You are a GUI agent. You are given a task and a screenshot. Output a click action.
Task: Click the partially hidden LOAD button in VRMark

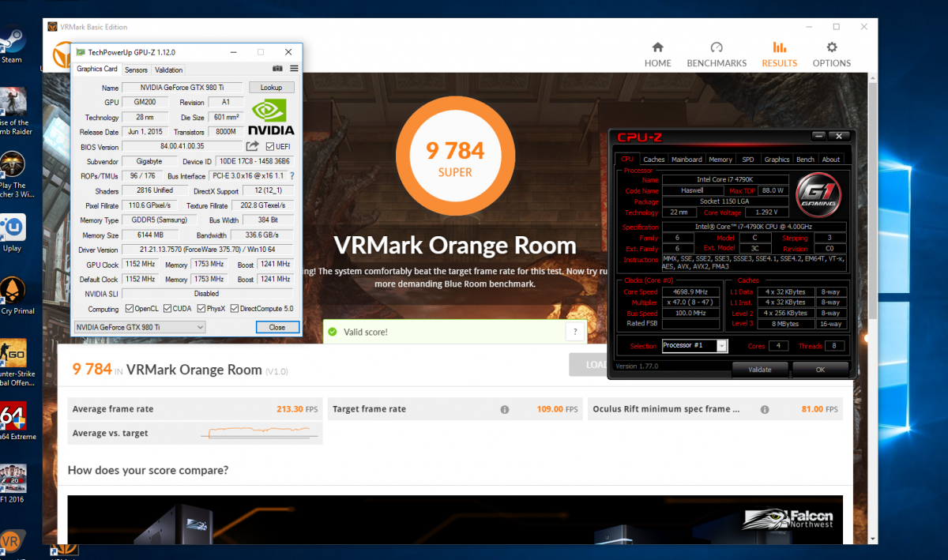[x=589, y=365]
